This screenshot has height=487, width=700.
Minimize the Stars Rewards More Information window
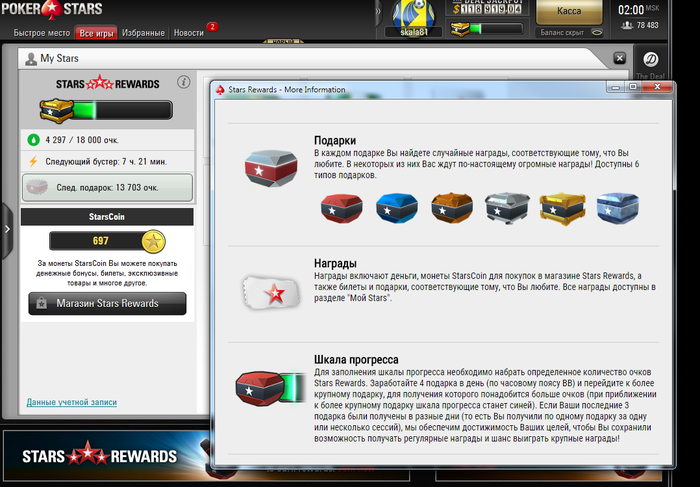click(x=616, y=87)
